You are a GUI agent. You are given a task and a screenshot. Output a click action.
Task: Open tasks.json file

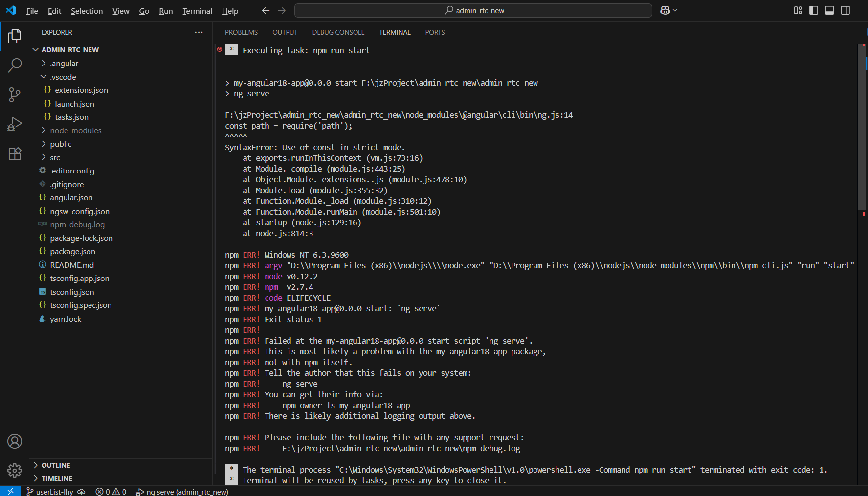(121, 117)
